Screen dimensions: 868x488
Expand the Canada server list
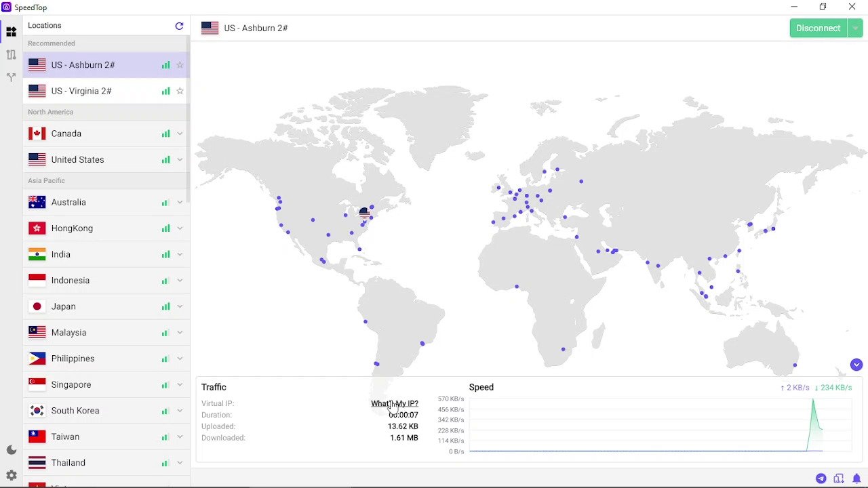[x=180, y=134]
